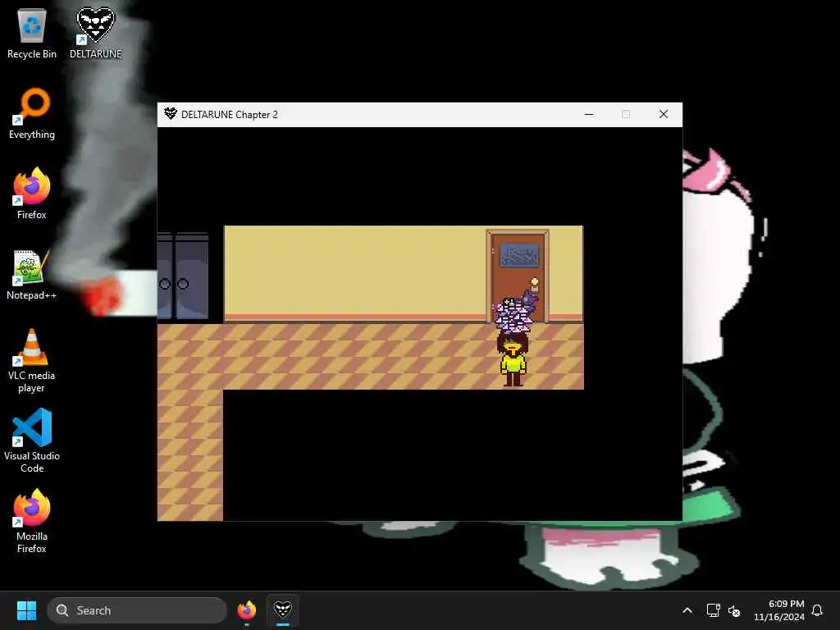Click the DELTARUNE Chapter 2 title text
The image size is (840, 630).
tap(230, 115)
